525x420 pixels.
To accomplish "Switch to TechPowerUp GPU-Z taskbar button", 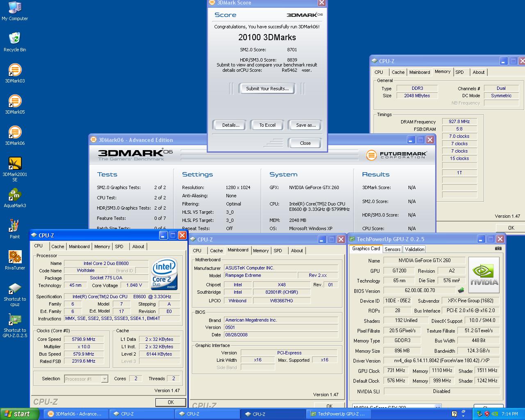I will 338,414.
